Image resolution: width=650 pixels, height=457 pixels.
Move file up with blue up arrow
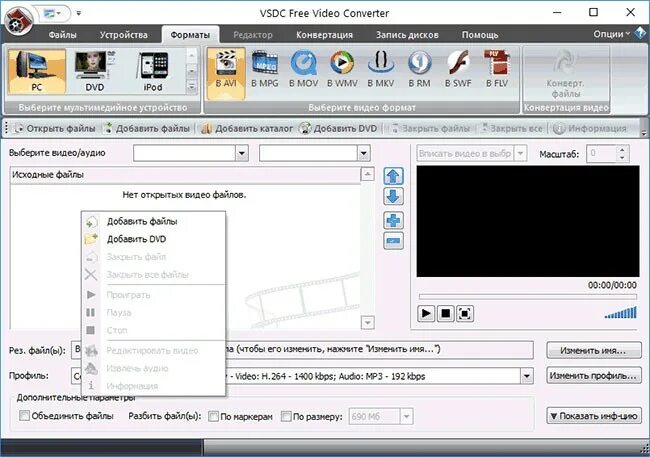click(x=393, y=176)
